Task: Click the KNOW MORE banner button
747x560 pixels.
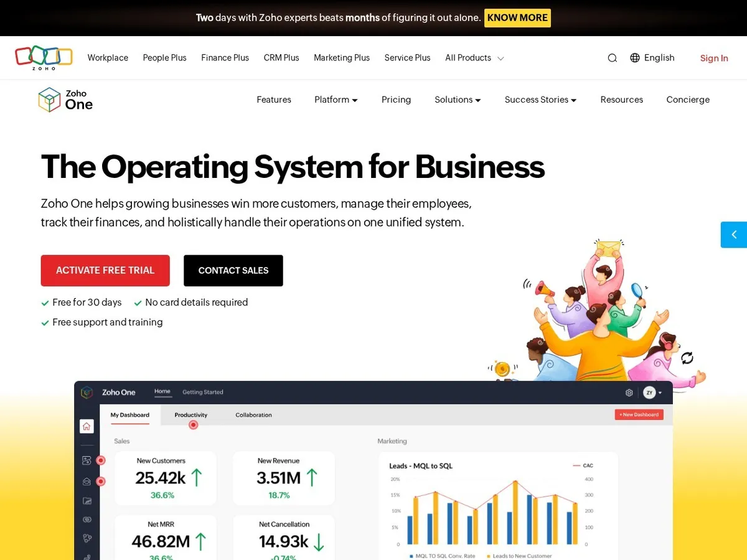Action: point(517,18)
